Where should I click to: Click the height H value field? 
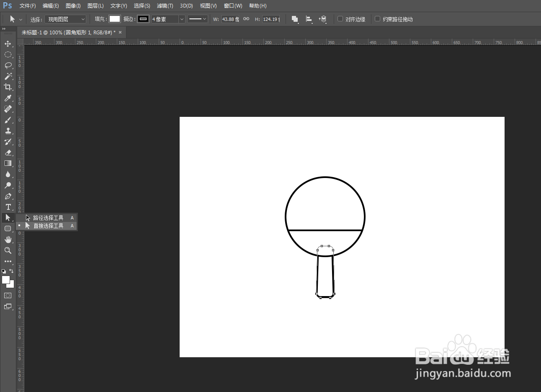[x=271, y=19]
